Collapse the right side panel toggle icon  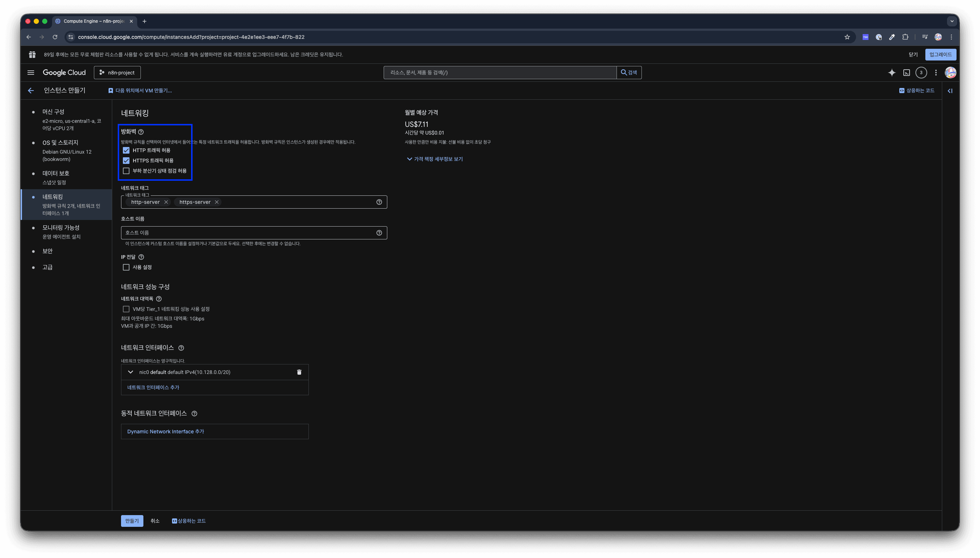click(x=950, y=91)
